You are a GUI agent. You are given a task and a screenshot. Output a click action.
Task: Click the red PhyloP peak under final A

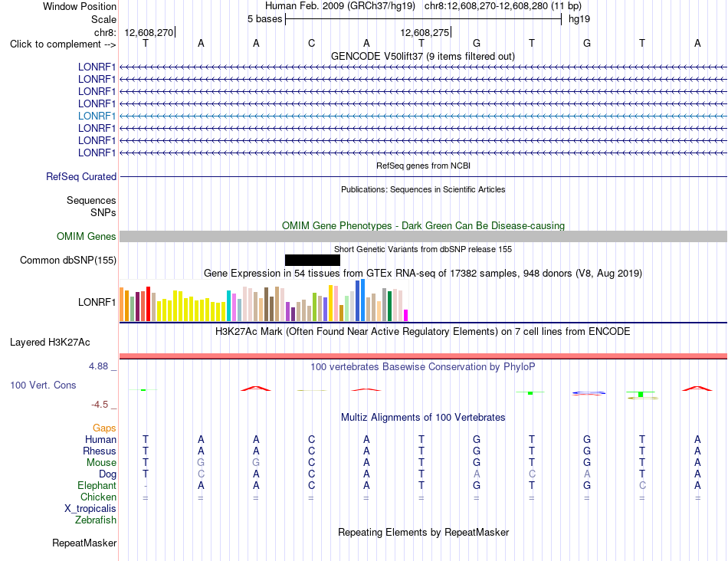[697, 389]
